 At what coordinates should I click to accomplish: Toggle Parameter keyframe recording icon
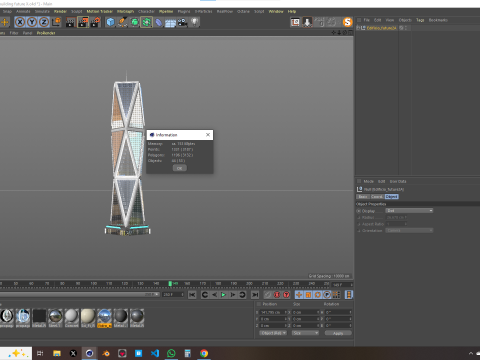(327, 295)
